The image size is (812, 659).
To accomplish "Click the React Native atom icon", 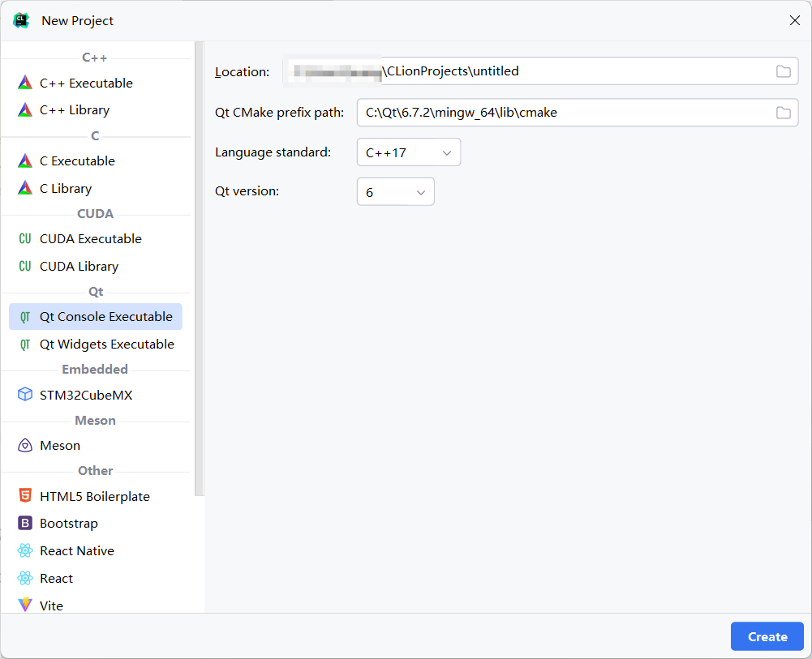I will tap(25, 551).
